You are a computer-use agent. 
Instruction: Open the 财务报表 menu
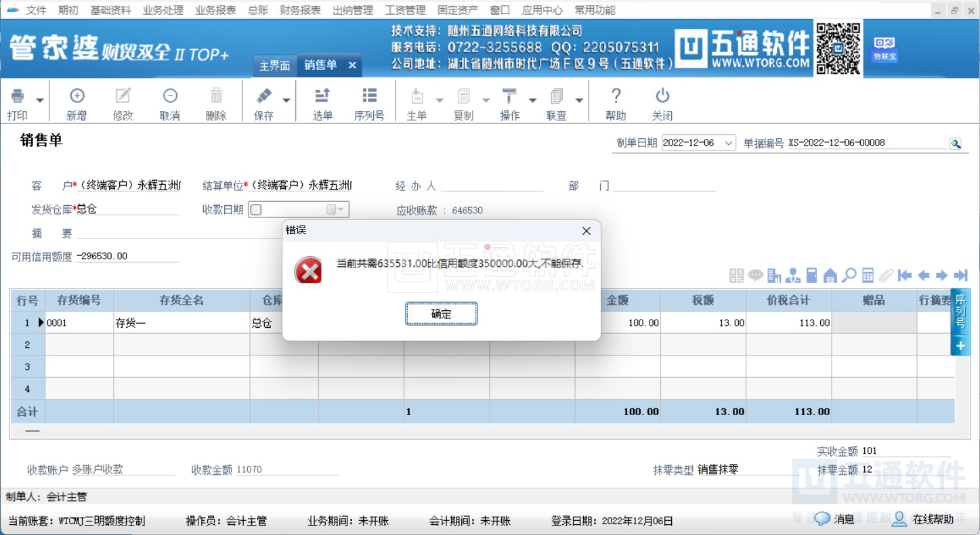(x=300, y=10)
